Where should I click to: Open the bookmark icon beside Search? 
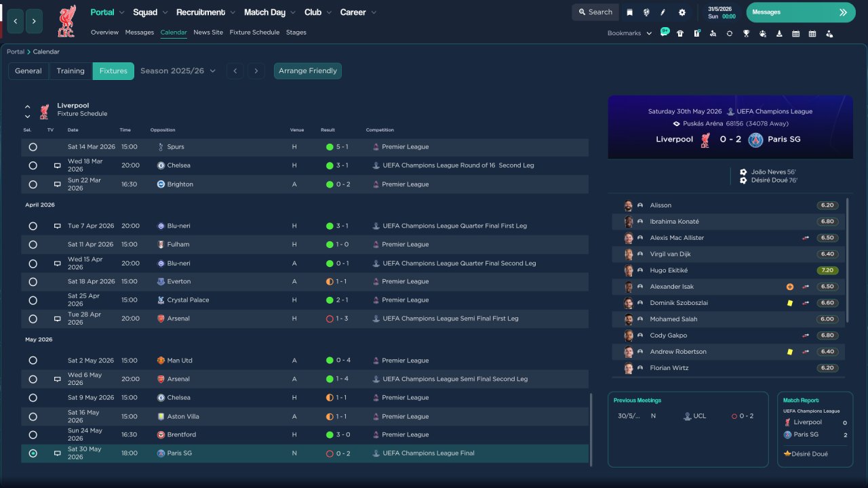630,12
